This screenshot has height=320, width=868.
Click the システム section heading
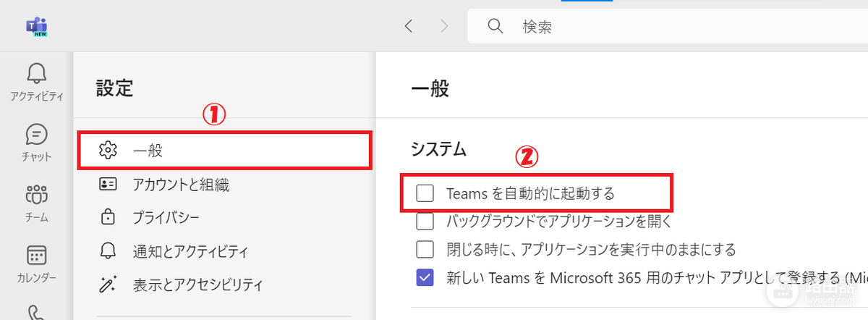point(439,150)
